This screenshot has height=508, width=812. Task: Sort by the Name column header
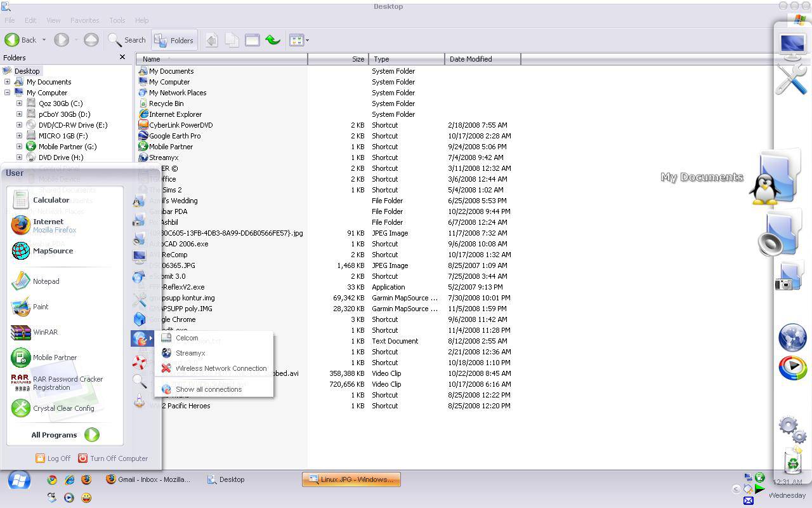(222, 59)
